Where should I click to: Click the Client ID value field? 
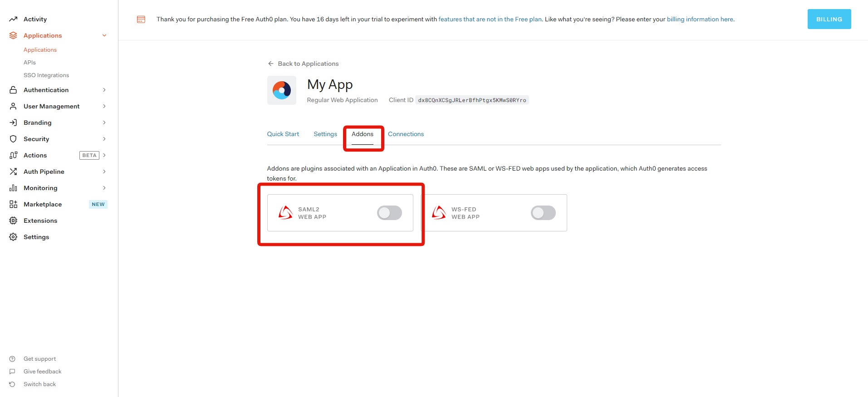[x=472, y=100]
